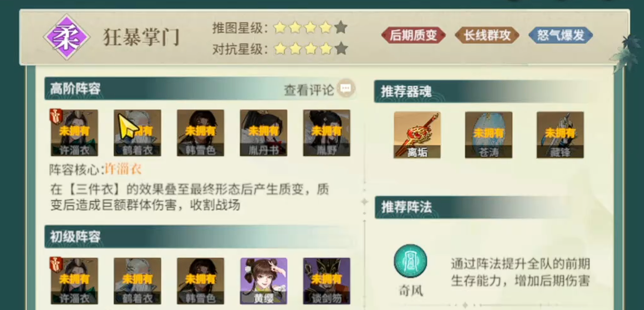Screen dimensions: 644x310
Task: Tap the 藏锋 weapon soul icon
Action: 560,135
